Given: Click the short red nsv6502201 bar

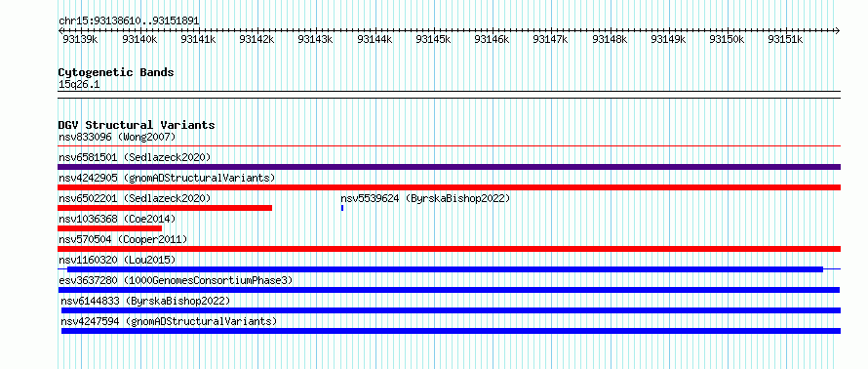Looking at the screenshot, I should 165,208.
